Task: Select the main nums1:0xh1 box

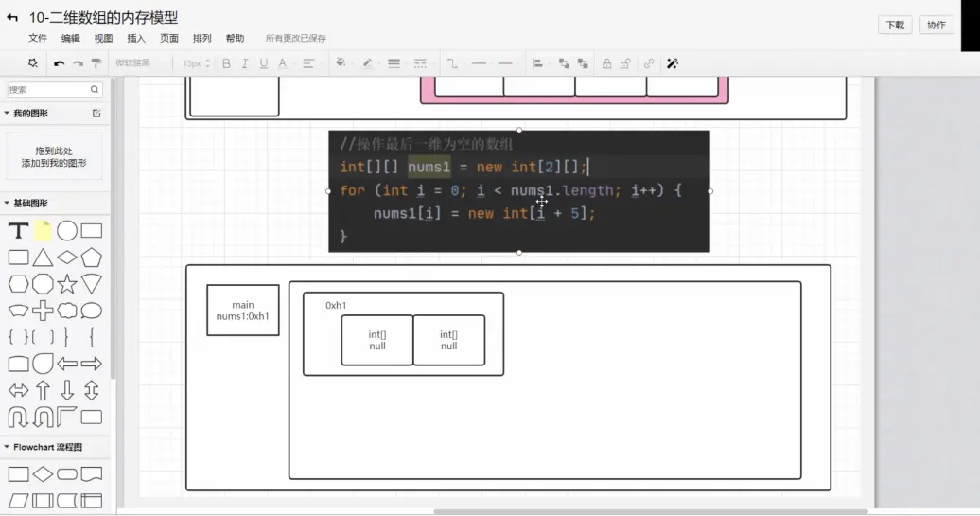Action: [243, 311]
